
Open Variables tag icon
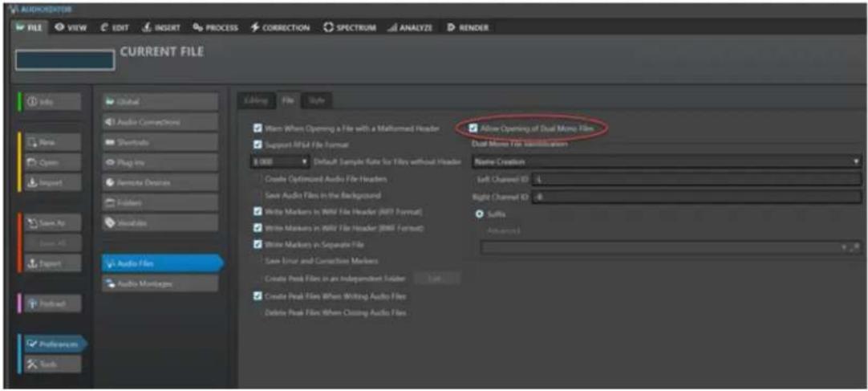tap(109, 222)
